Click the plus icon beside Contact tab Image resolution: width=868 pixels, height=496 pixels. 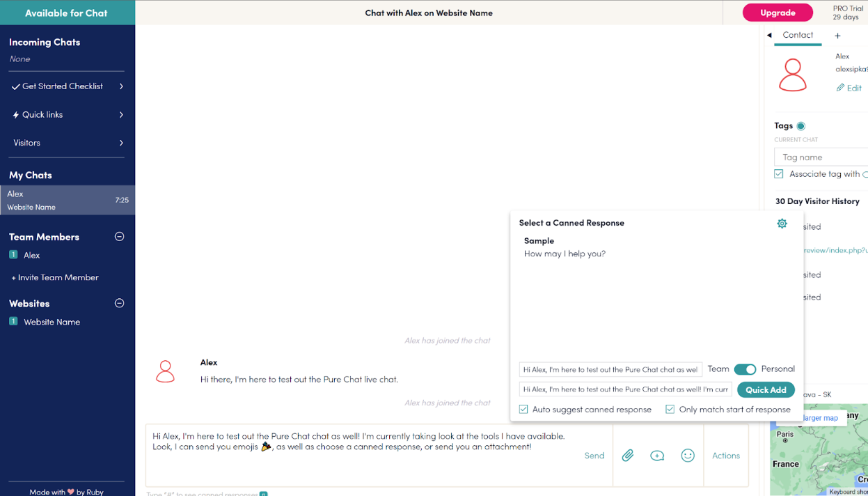[837, 36]
